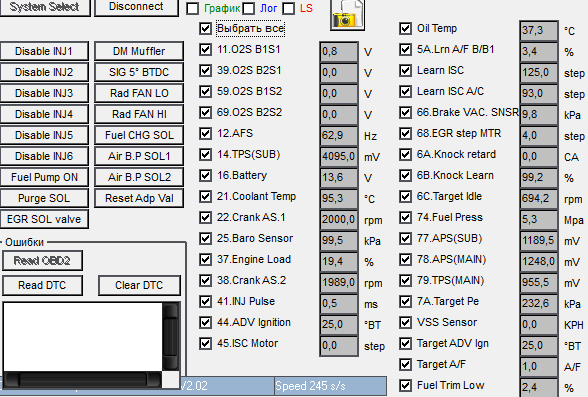Image resolution: width=588 pixels, height=397 pixels.
Task: Click the DTC list horizontal scrollbar
Action: pyautogui.click(x=82, y=379)
